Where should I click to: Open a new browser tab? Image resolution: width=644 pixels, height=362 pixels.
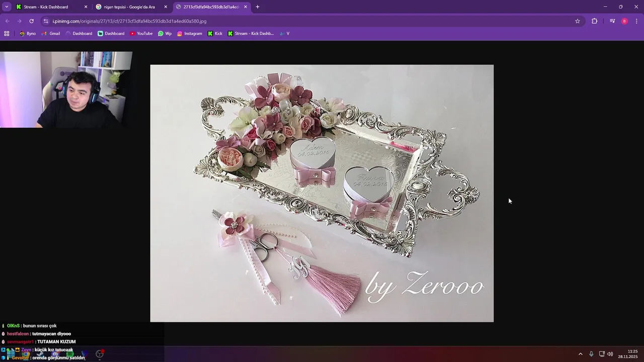click(258, 7)
